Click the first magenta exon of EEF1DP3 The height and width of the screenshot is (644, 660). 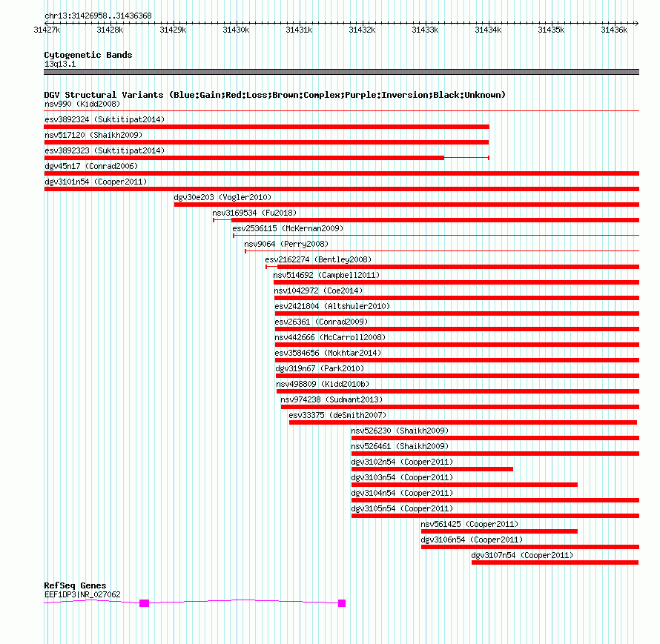[145, 603]
